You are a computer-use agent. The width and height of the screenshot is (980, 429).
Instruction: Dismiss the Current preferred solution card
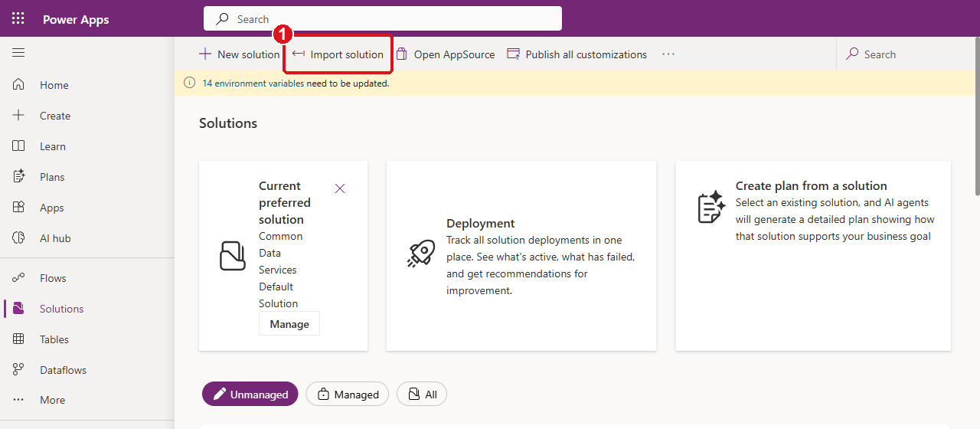pos(340,188)
